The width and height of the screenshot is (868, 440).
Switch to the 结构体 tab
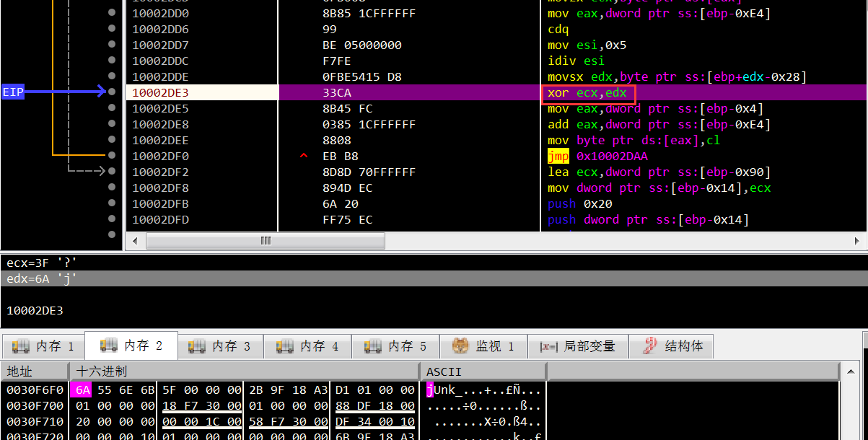click(x=672, y=346)
